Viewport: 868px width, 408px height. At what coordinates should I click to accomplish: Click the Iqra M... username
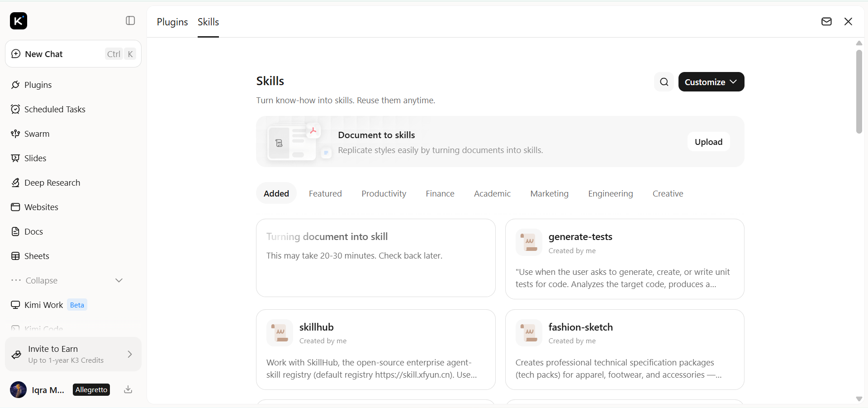[48, 390]
